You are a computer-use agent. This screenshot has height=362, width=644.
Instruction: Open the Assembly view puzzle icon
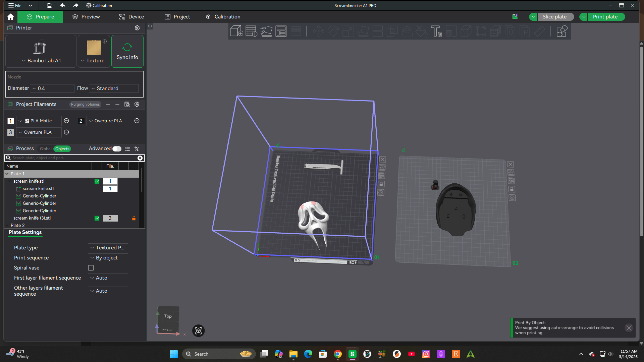click(562, 31)
